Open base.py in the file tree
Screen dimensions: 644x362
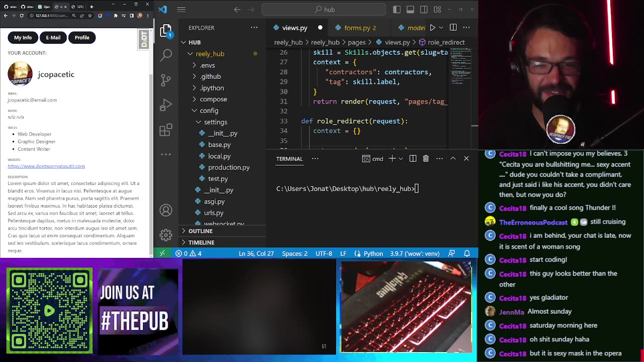[x=219, y=144]
